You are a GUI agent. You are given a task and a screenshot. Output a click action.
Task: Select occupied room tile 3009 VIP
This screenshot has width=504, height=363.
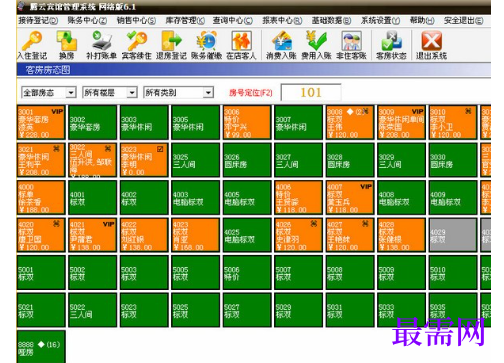click(401, 122)
